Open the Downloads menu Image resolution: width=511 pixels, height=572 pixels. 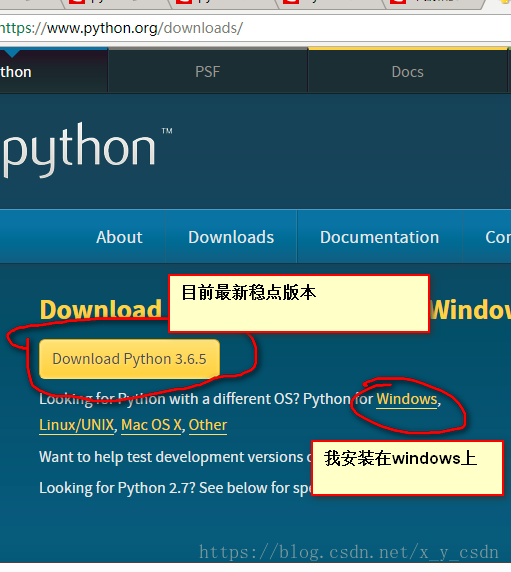pos(231,237)
